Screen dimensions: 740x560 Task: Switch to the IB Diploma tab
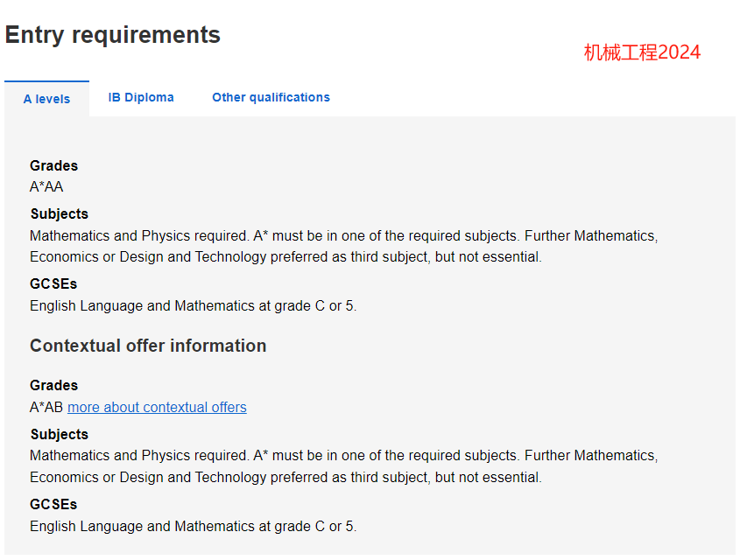(141, 97)
